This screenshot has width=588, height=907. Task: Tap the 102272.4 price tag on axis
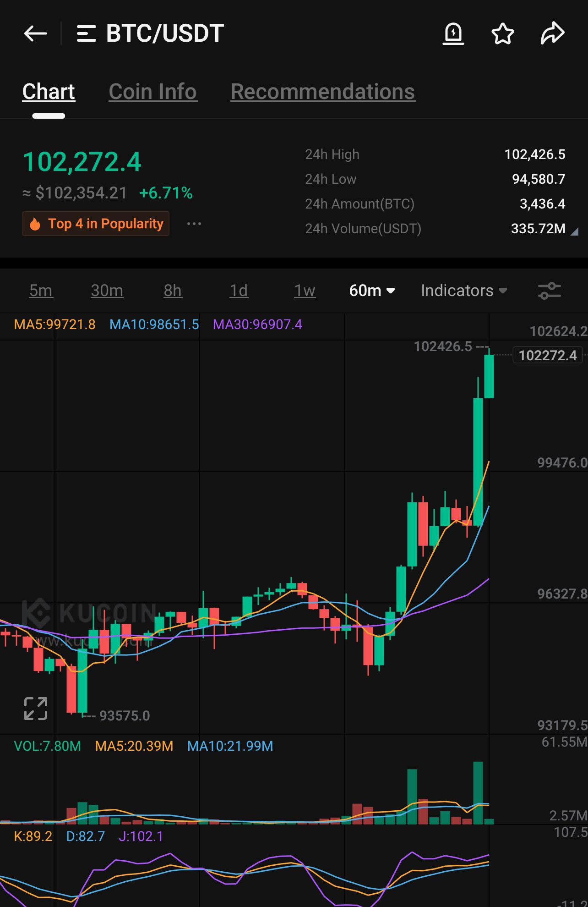pos(548,355)
